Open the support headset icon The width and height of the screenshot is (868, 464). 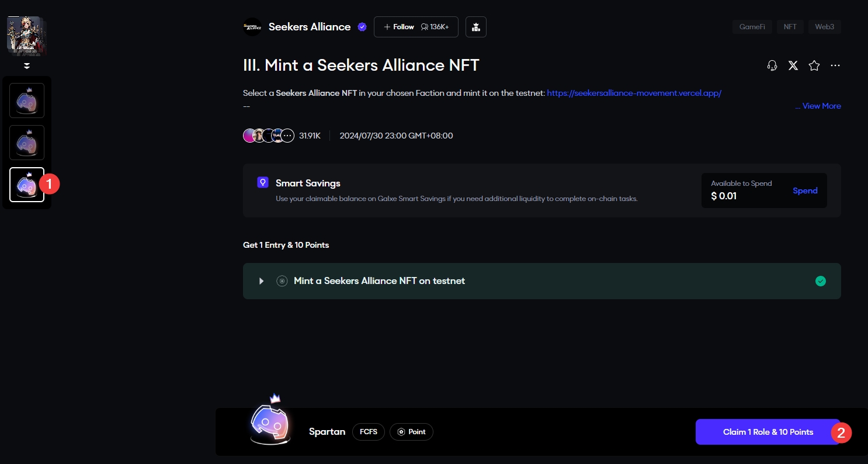click(x=772, y=65)
